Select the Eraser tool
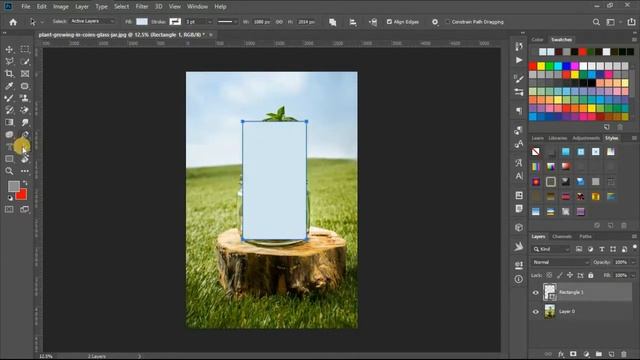 tap(25, 110)
